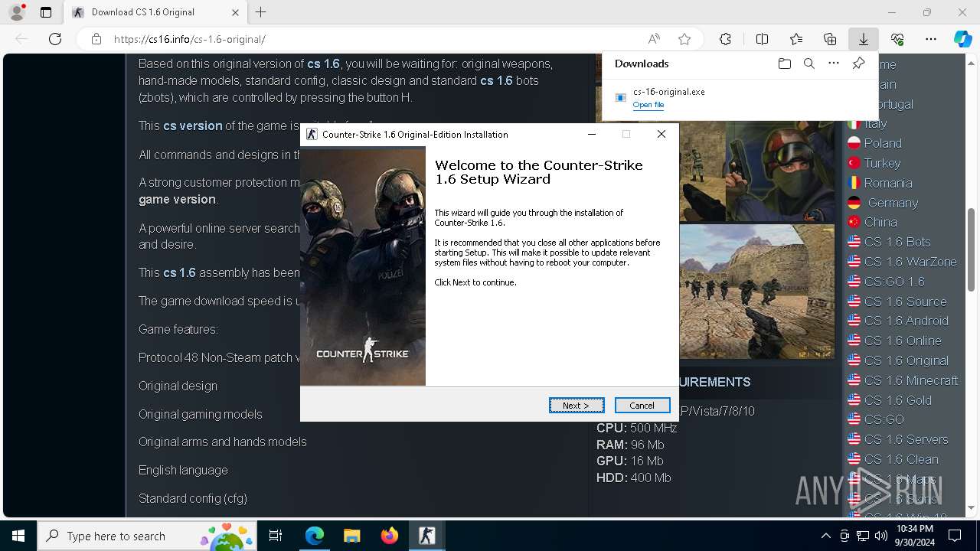Click the address bar URL
The image size is (980, 551).
point(190,39)
